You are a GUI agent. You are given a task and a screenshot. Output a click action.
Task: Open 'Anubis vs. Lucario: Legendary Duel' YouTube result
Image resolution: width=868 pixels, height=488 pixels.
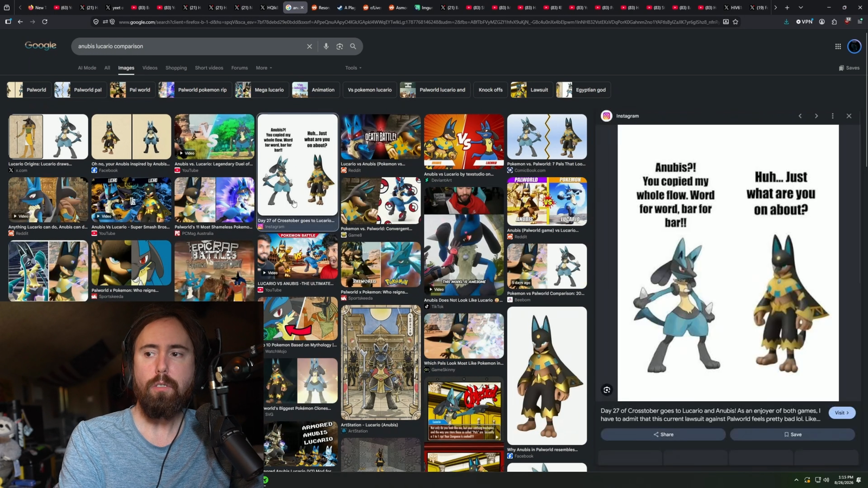pos(214,137)
